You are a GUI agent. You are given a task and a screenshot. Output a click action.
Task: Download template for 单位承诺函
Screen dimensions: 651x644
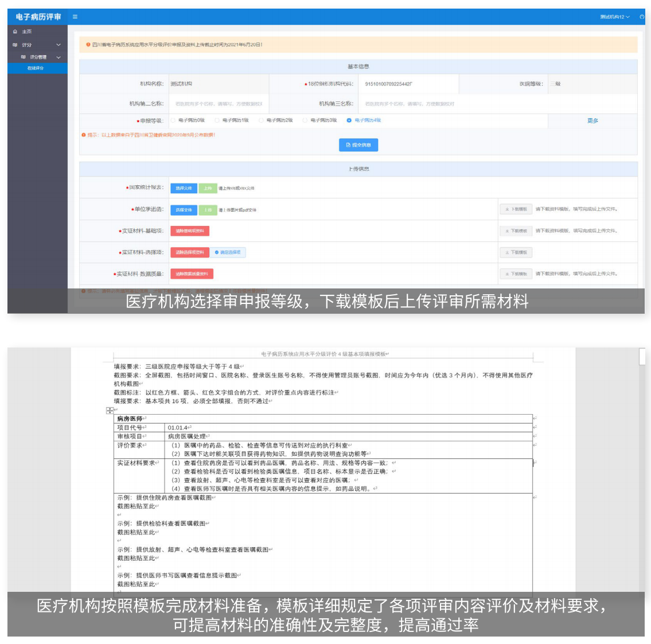(x=516, y=209)
